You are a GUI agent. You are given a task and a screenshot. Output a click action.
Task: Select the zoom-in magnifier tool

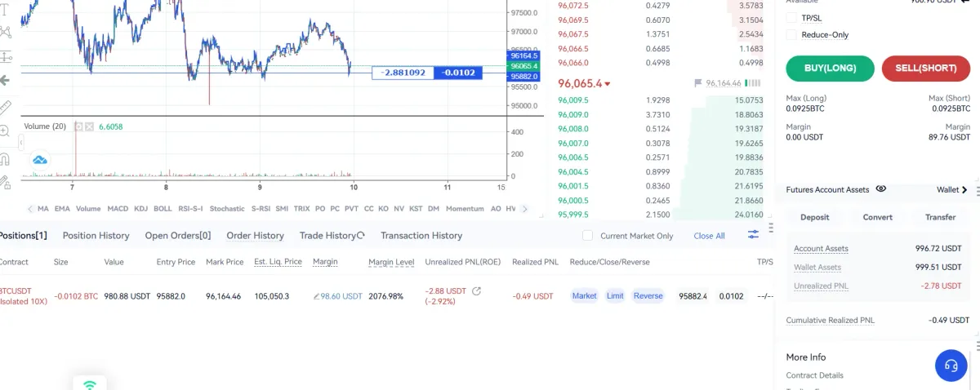[4, 131]
